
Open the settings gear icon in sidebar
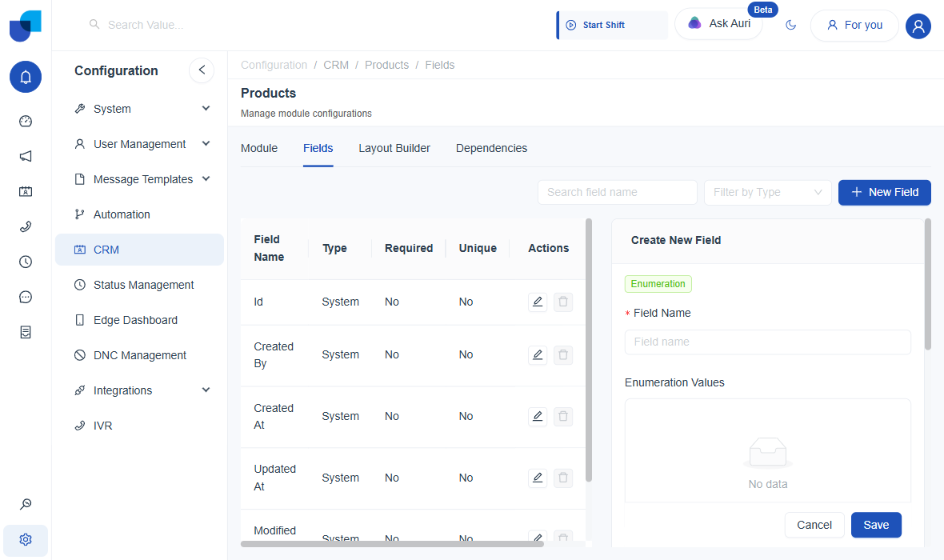tap(26, 539)
